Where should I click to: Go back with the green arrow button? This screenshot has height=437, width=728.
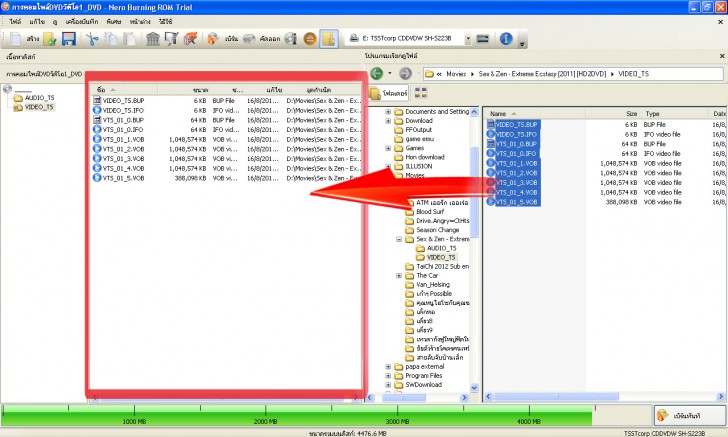[377, 73]
